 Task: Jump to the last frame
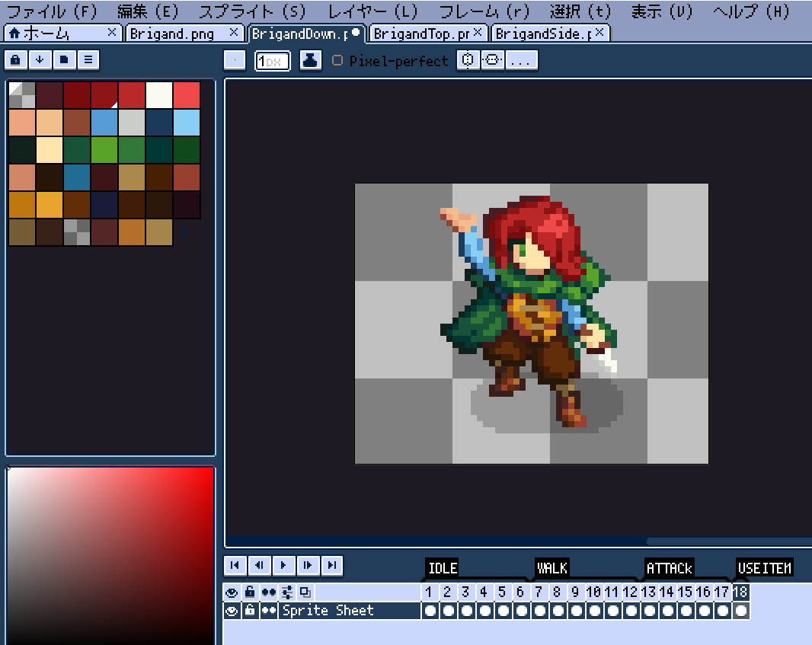(332, 565)
